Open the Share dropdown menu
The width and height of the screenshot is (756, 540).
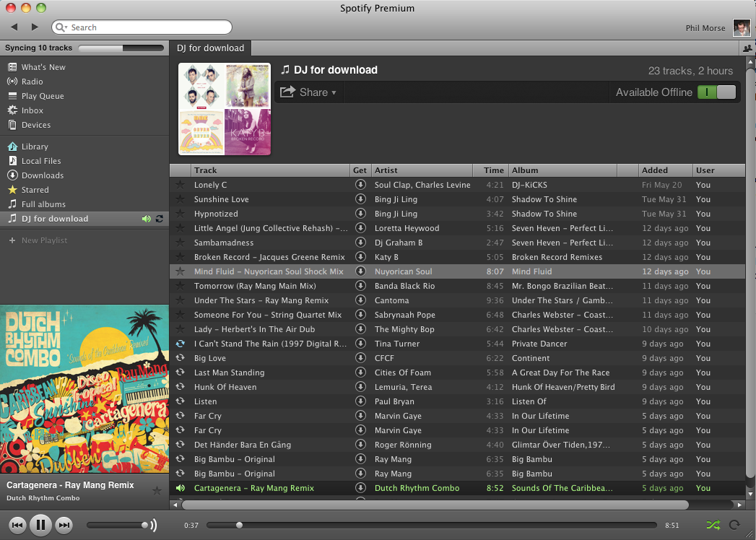(x=309, y=92)
